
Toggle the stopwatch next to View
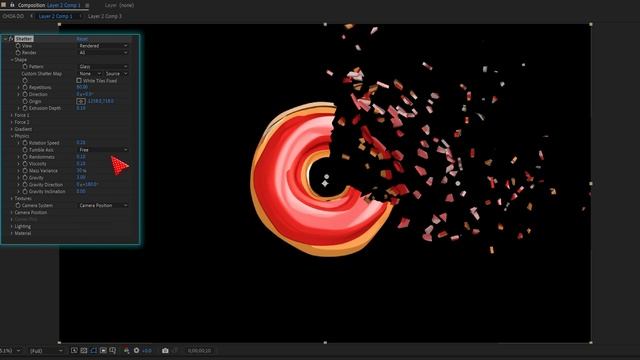coord(18,46)
